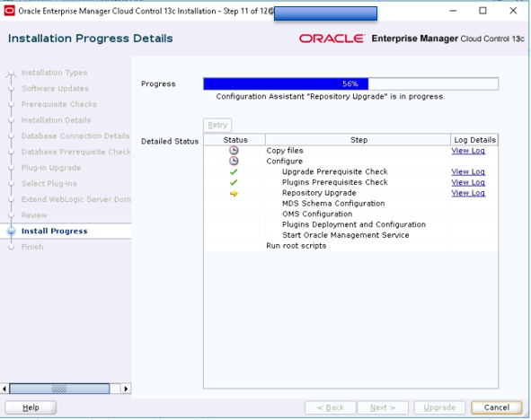Select the Review step
The image size is (531, 420).
pyautogui.click(x=34, y=215)
